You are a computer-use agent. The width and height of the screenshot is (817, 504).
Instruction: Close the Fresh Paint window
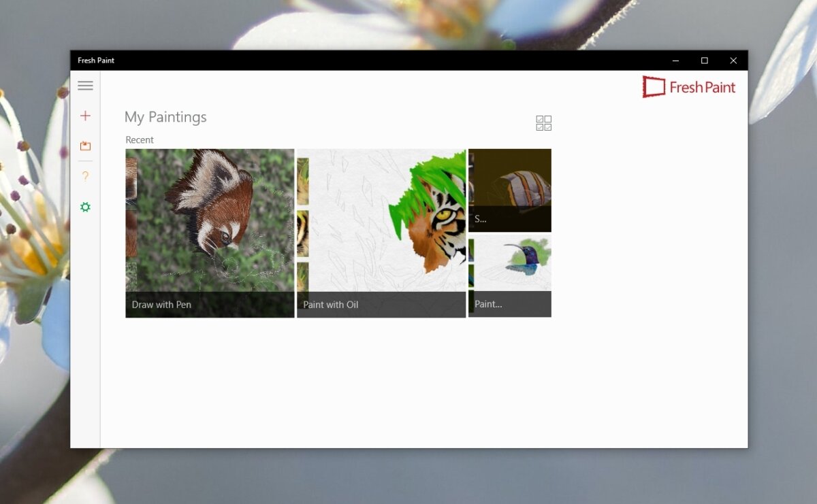[x=733, y=61]
